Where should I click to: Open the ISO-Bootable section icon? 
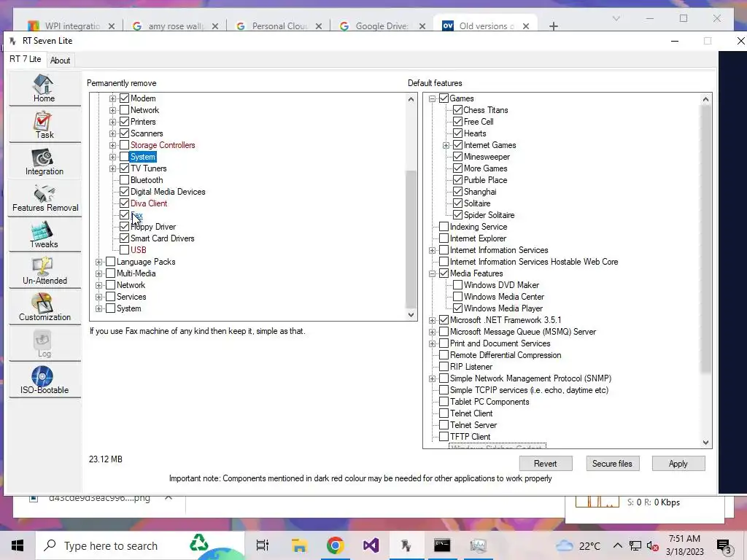click(44, 381)
